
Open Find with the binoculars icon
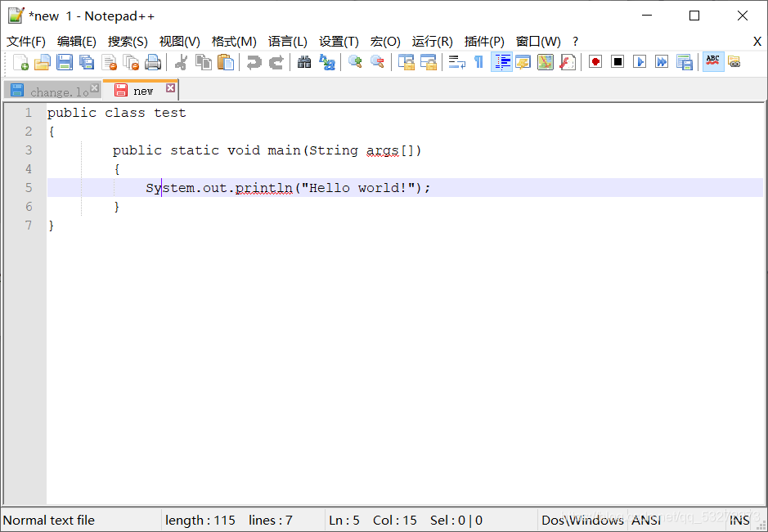coord(304,62)
